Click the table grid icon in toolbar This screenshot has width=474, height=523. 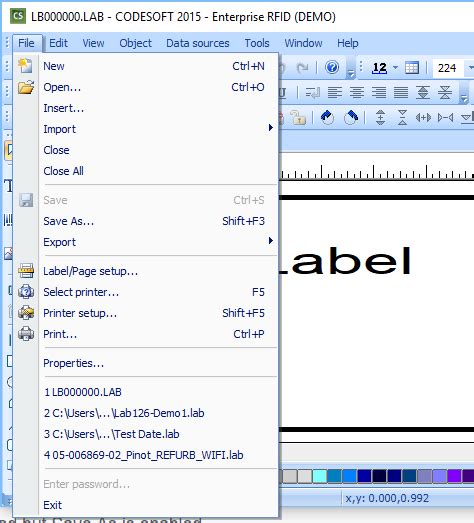point(412,68)
